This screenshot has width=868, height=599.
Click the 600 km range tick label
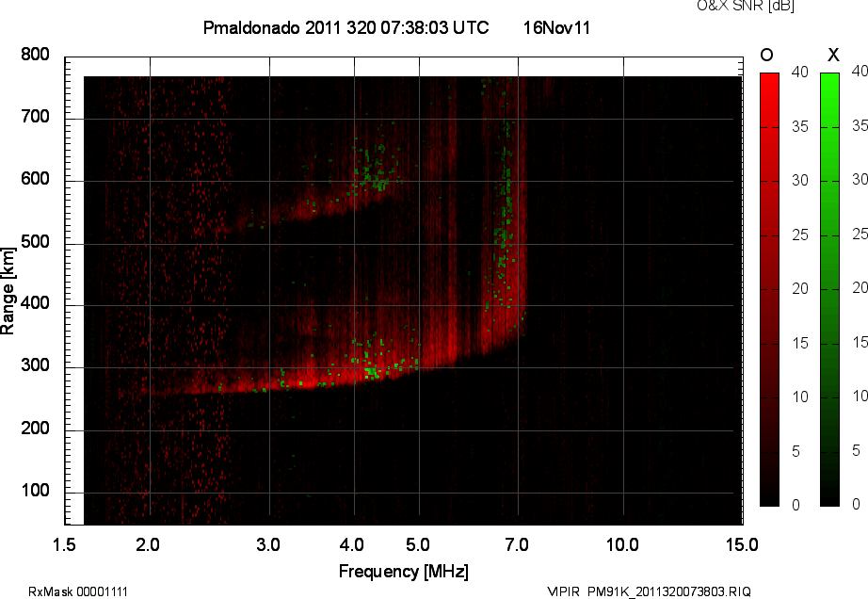[x=35, y=179]
